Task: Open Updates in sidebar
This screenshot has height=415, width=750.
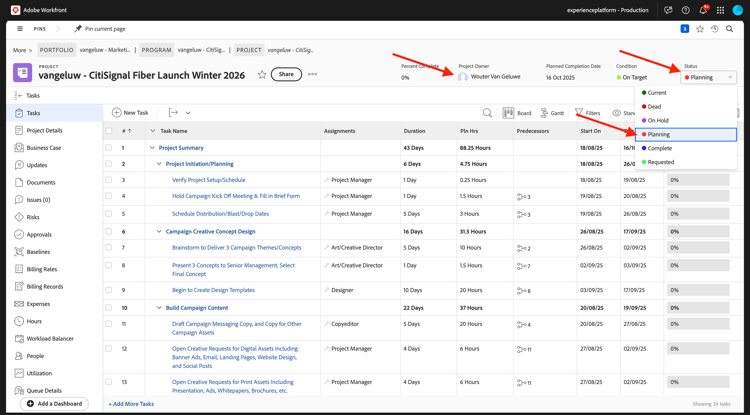Action: (37, 165)
